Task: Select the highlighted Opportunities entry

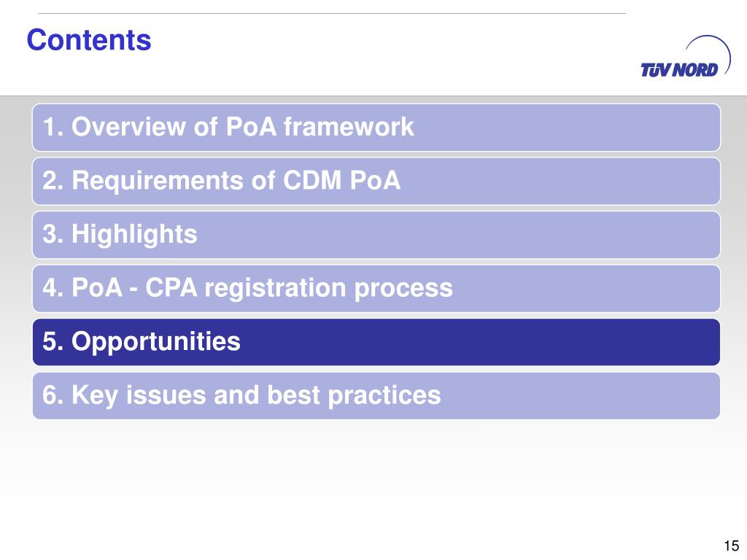Action: click(x=376, y=343)
